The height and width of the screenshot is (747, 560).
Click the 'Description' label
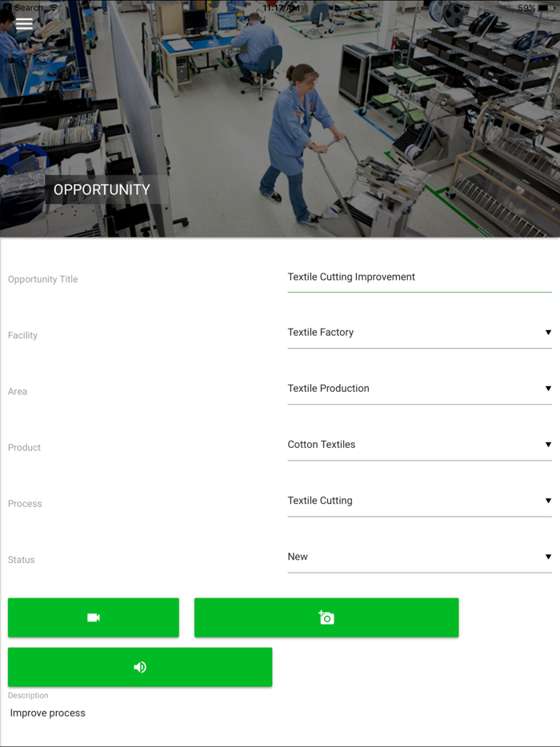(28, 696)
